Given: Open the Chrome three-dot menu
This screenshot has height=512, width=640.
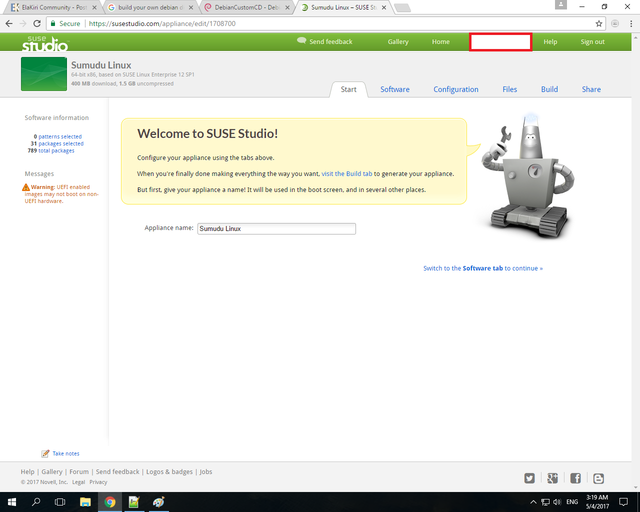Looking at the screenshot, I should [x=631, y=24].
